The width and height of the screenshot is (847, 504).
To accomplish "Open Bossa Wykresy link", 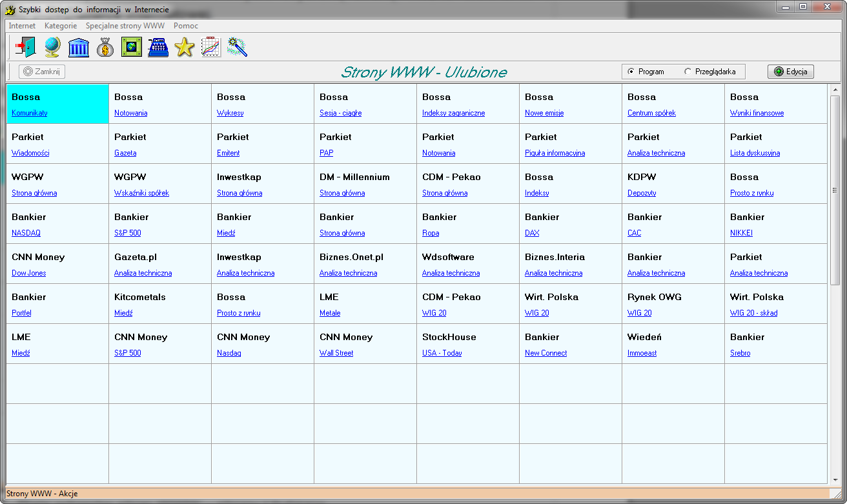I will (230, 113).
